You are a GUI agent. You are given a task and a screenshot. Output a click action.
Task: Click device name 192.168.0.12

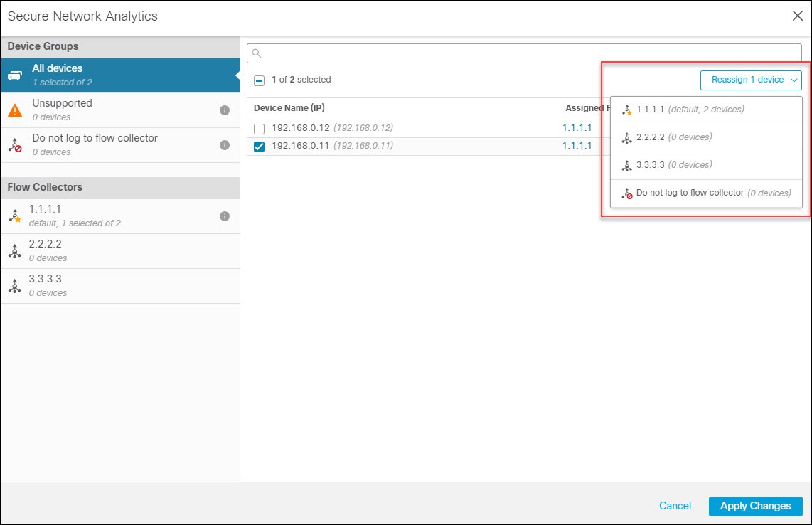(x=300, y=127)
